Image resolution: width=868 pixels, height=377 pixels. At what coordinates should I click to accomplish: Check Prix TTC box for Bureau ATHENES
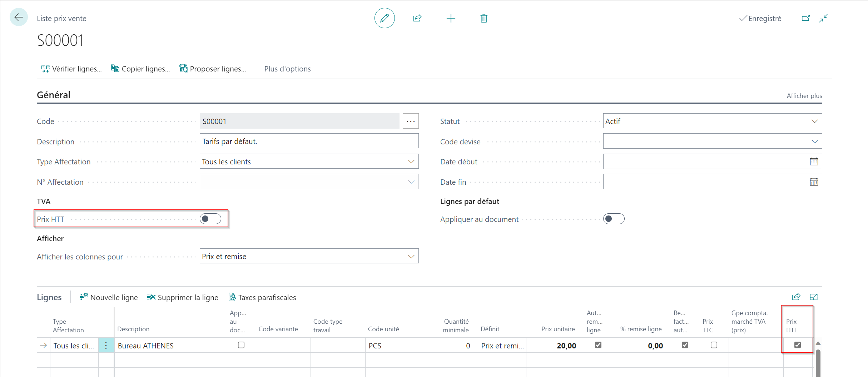coord(714,345)
